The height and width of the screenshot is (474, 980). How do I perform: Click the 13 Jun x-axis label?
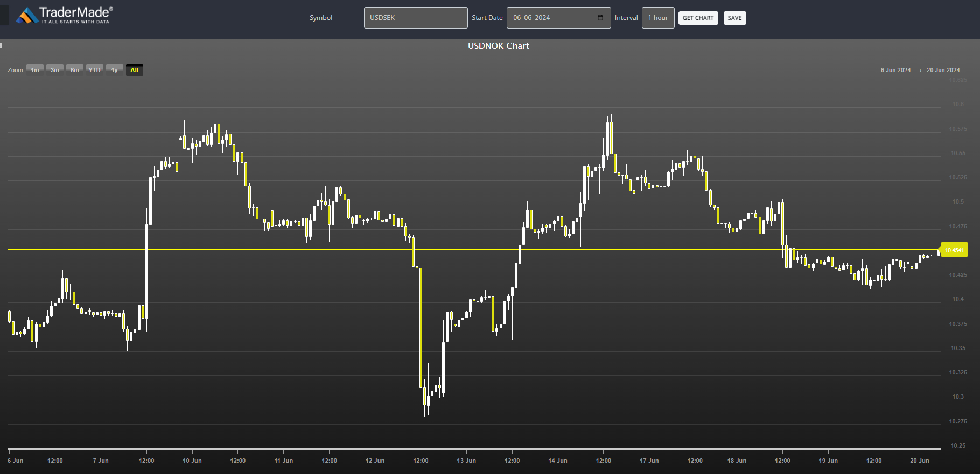466,461
